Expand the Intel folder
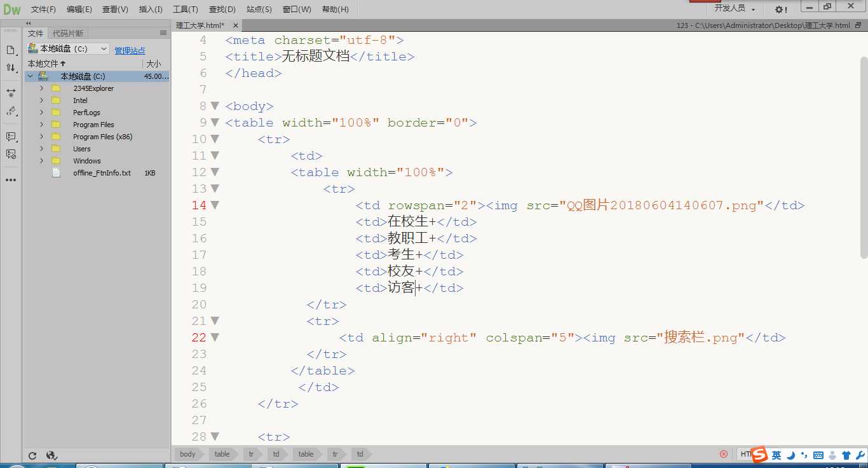This screenshot has height=468, width=868. pyautogui.click(x=41, y=100)
